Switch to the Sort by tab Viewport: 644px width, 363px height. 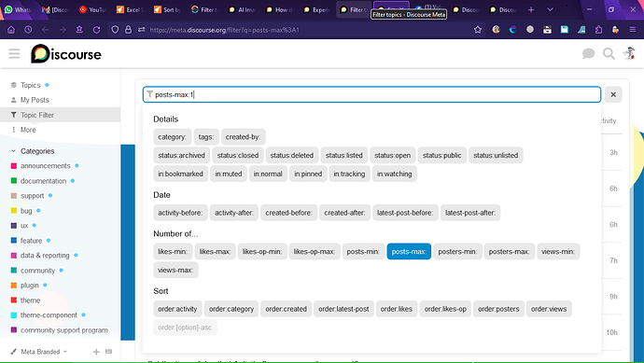click(167, 9)
